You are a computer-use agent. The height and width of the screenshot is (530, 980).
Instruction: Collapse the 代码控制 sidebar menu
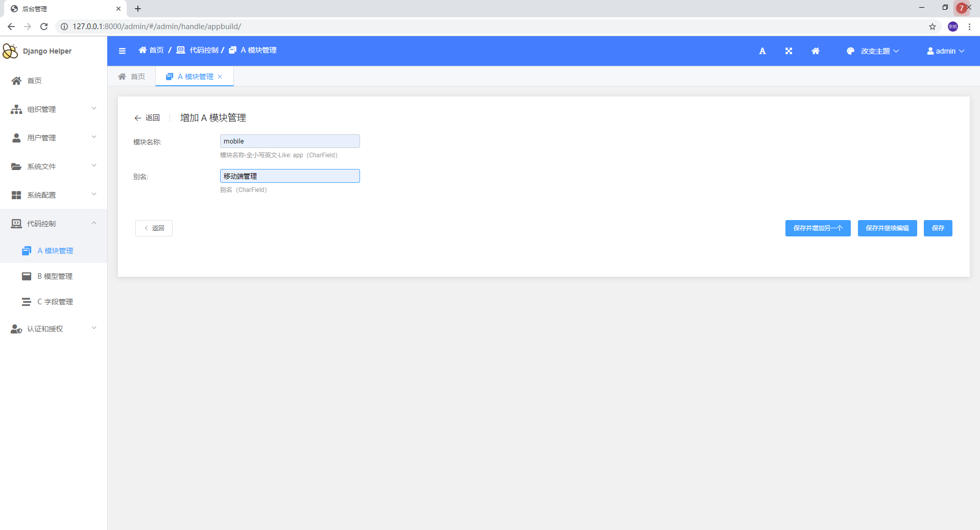point(54,224)
